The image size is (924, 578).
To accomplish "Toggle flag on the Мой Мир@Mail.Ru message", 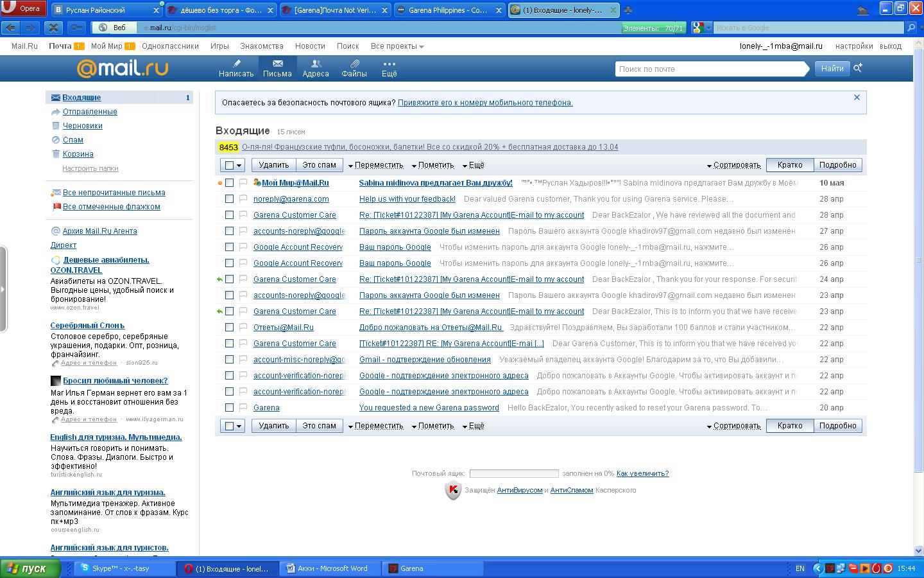I will coord(243,183).
